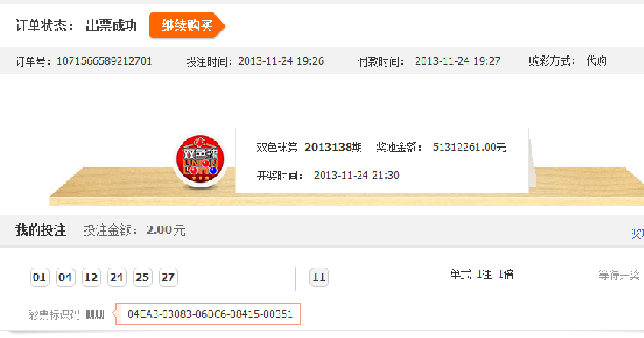Click the ticket code 04EA3-03083-06DC6-08415-00351 field
This screenshot has height=338, width=644.
coord(209,314)
